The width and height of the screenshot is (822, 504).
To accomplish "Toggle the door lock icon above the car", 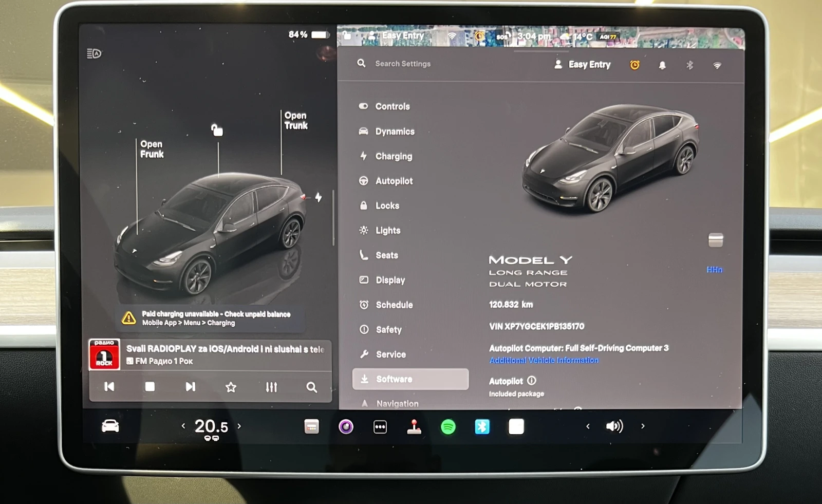I will [x=217, y=130].
